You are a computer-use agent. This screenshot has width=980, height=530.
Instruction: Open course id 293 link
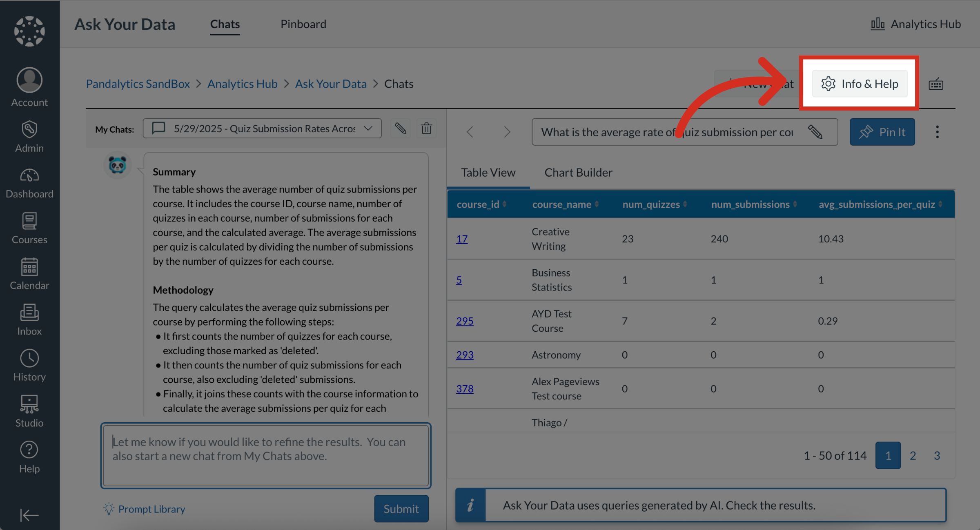tap(465, 355)
